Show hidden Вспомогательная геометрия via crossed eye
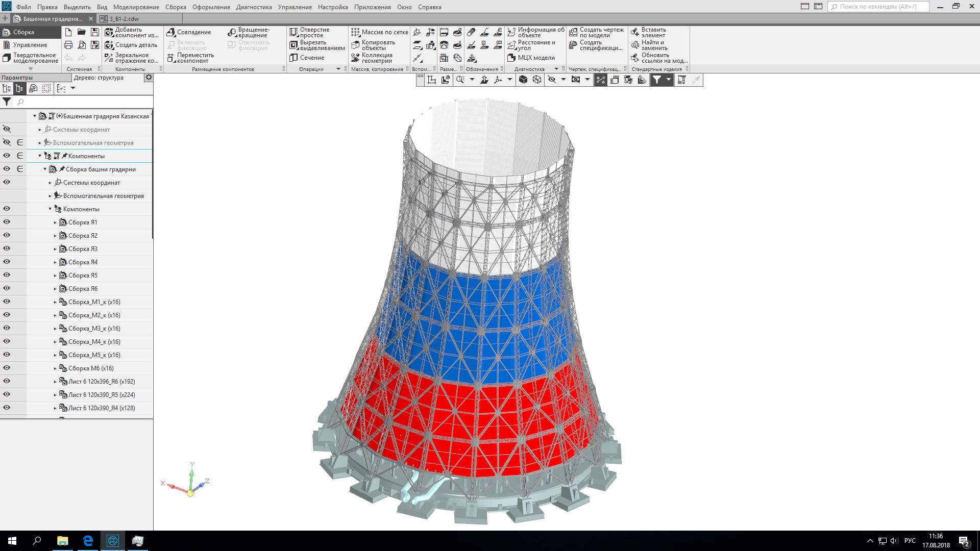980x551 pixels. click(7, 142)
